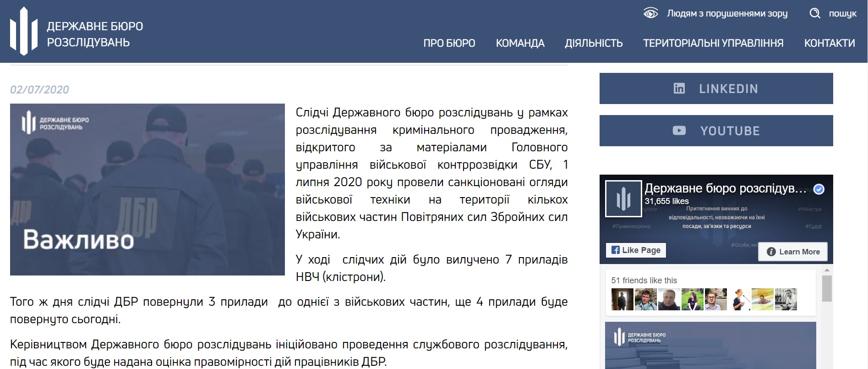Open the ПРО БЮРО menu
This screenshot has height=369, width=868.
pyautogui.click(x=449, y=43)
